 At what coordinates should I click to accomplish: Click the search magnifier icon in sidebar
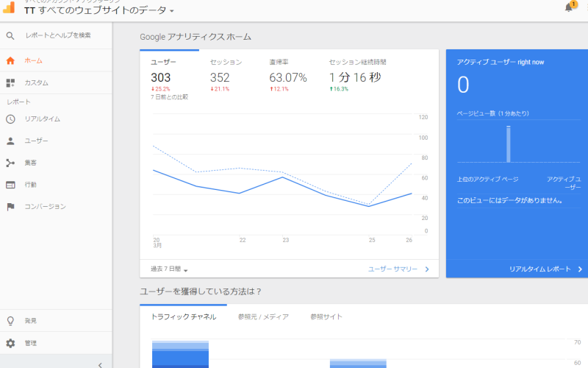click(10, 35)
